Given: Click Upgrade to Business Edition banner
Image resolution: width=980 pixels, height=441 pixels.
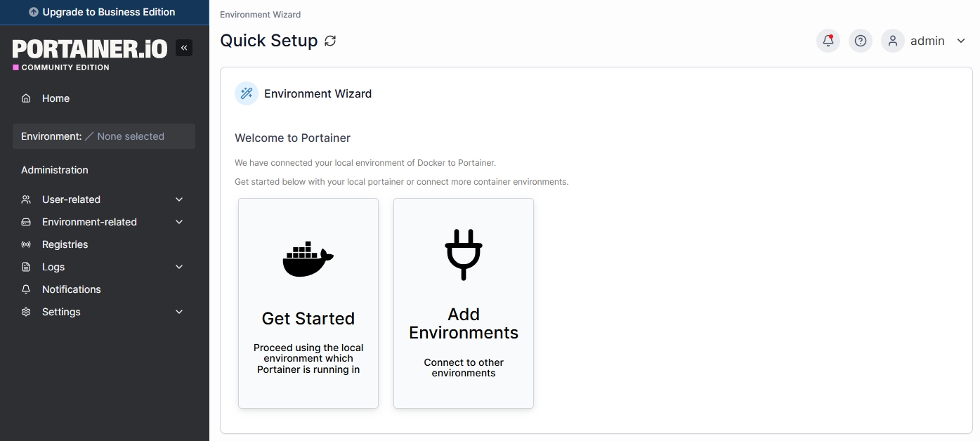Looking at the screenshot, I should (104, 12).
